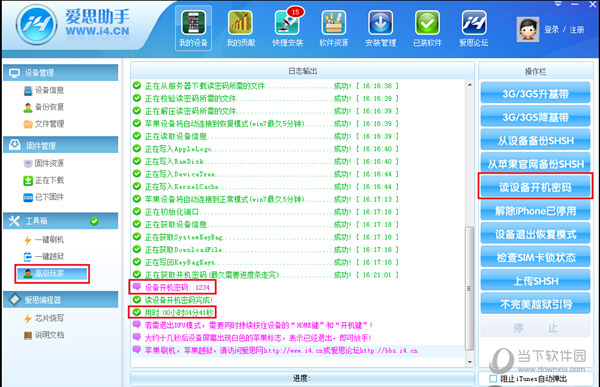Open 软件资源 toolbox icon
Image resolution: width=600 pixels, height=387 pixels.
coord(334,28)
